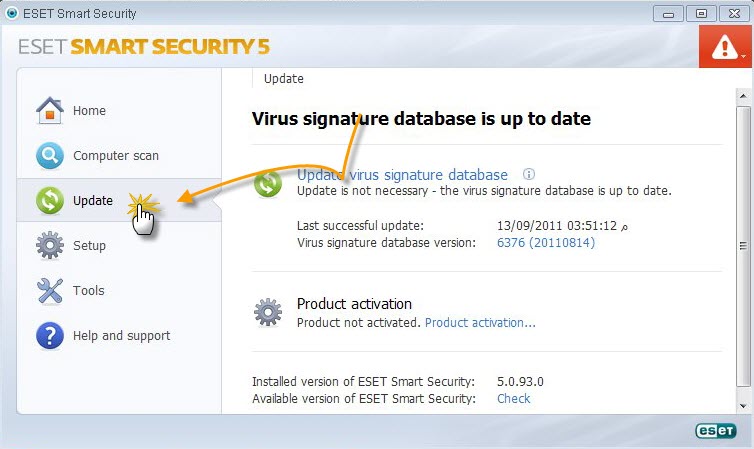This screenshot has width=754, height=449.
Task: Expand the dropdown arrow on alert icon
Action: [743, 56]
